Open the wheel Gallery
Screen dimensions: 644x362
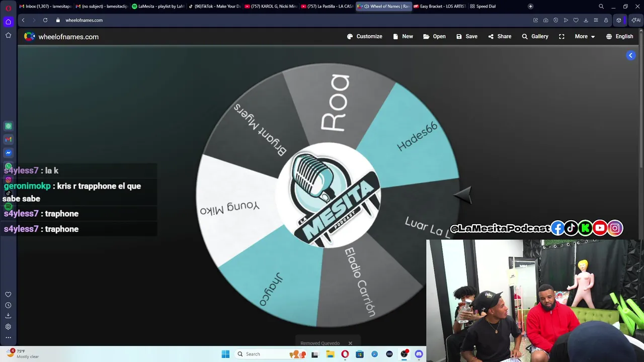pos(535,36)
